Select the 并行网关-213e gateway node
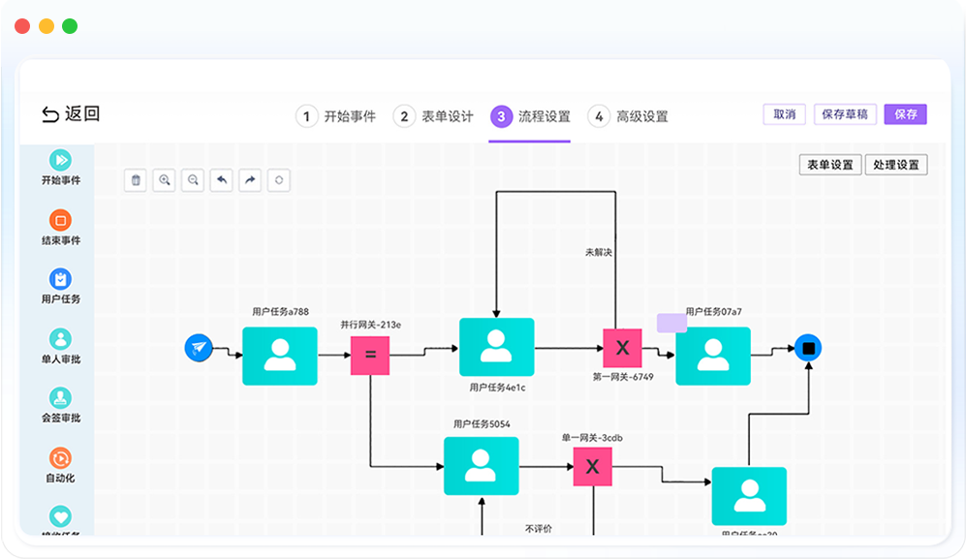The width and height of the screenshot is (966, 560). 370,356
